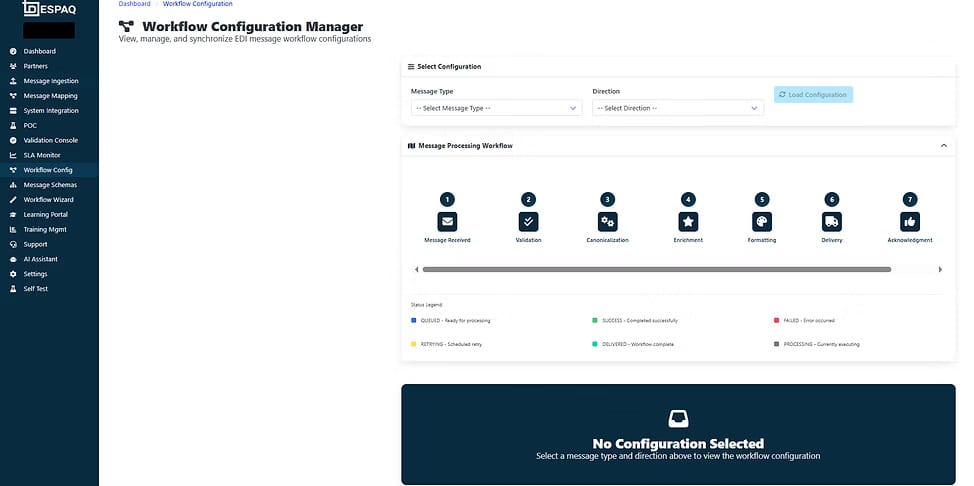The height and width of the screenshot is (486, 974).
Task: Click the Validation checkmark step icon
Action: [529, 221]
